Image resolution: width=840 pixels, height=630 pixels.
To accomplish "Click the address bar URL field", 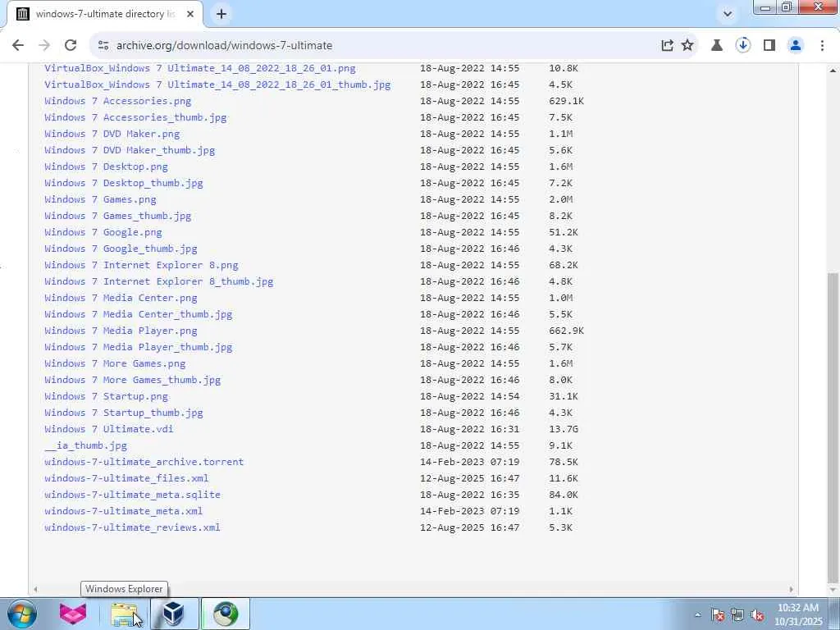I will coord(375,46).
